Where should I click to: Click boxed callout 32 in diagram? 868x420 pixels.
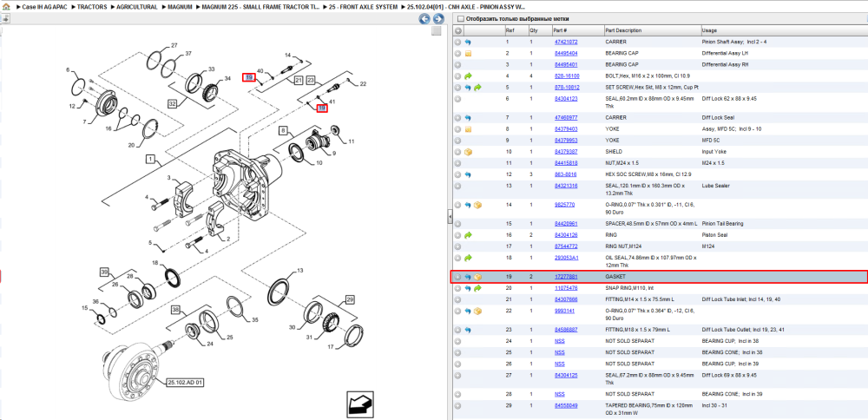(172, 103)
